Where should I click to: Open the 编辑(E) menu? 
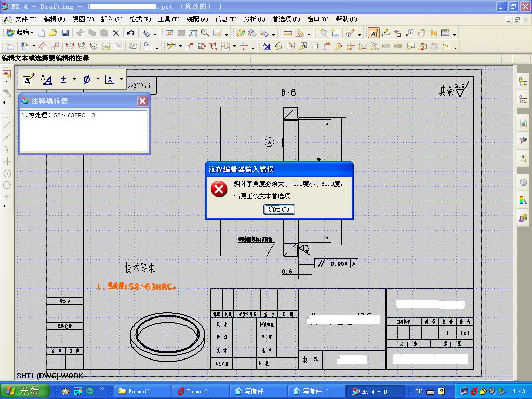pyautogui.click(x=54, y=19)
